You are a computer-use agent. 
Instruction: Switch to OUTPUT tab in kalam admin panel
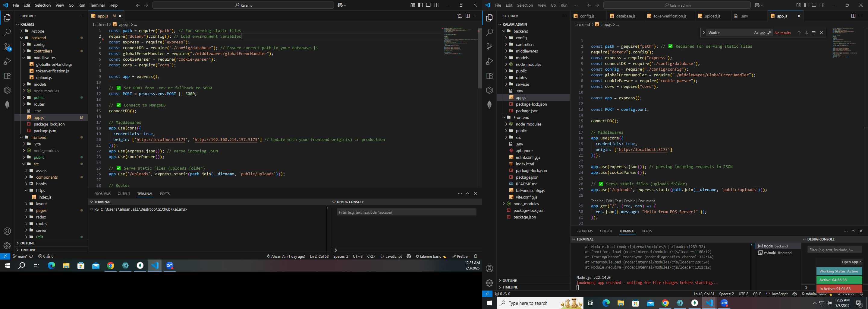(x=606, y=231)
